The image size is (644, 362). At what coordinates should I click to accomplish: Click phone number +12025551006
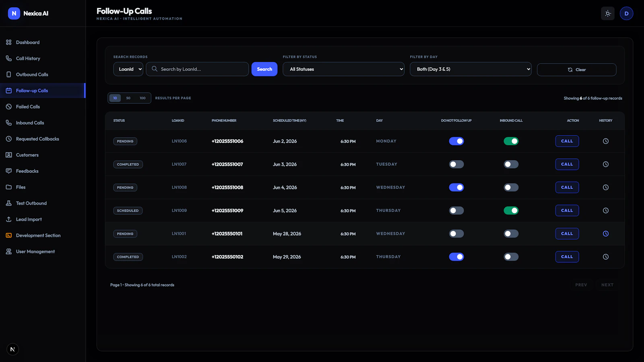tap(227, 141)
